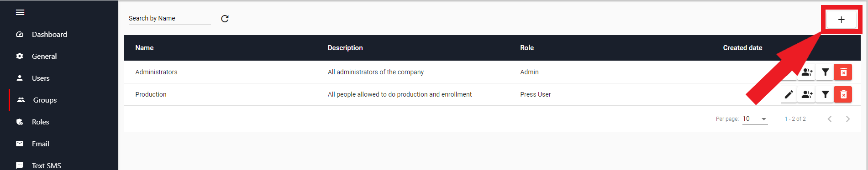Go to next page chevron
The height and width of the screenshot is (170, 868).
click(x=848, y=119)
